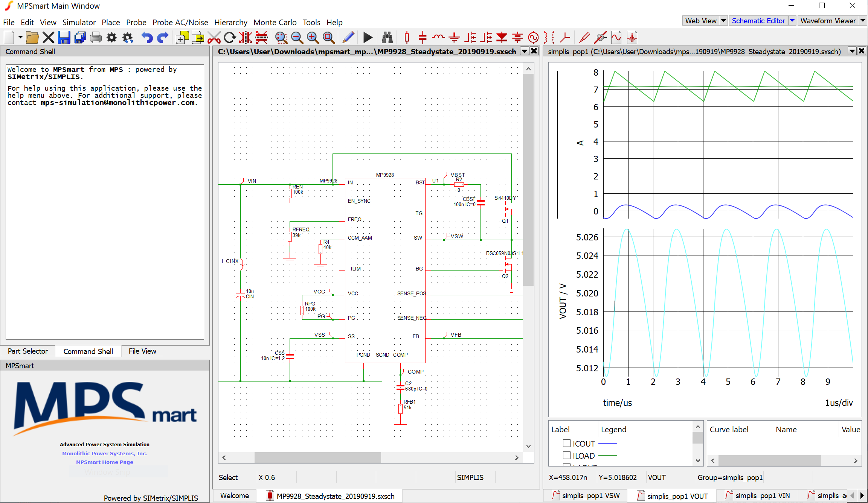The width and height of the screenshot is (868, 503).
Task: Open the Simulator menu
Action: (x=79, y=23)
